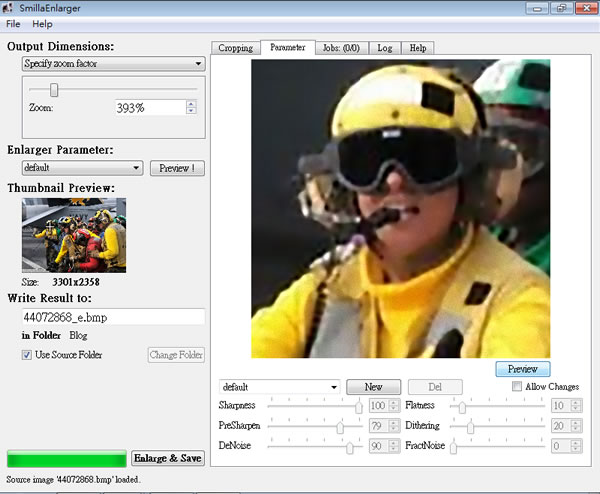Click the Preview button below the enlarged image
Viewport: 600px width, 494px height.
click(x=523, y=369)
